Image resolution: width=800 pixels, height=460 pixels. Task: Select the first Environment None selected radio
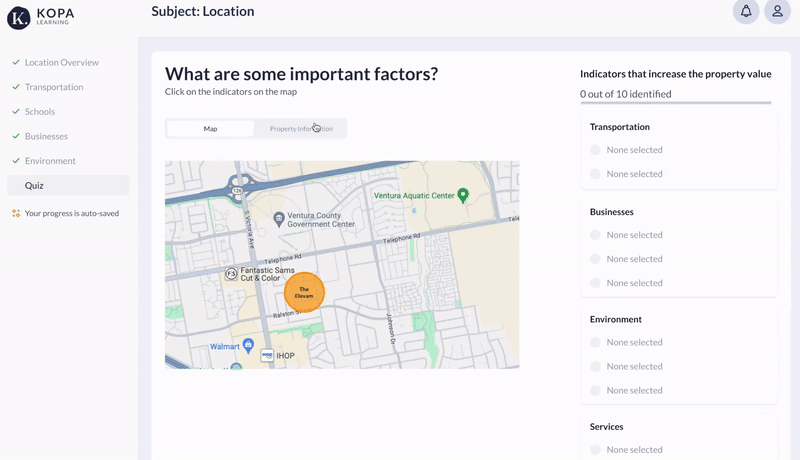pos(595,342)
